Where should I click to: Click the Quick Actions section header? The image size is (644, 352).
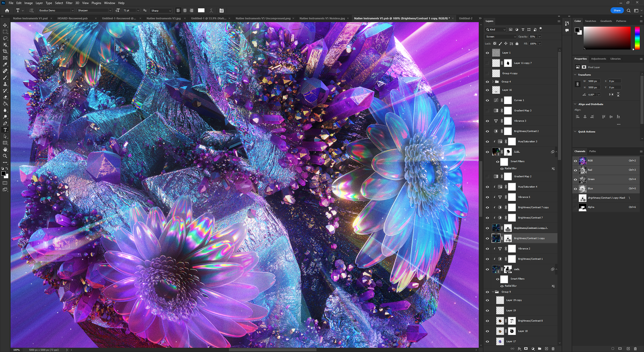pyautogui.click(x=587, y=132)
